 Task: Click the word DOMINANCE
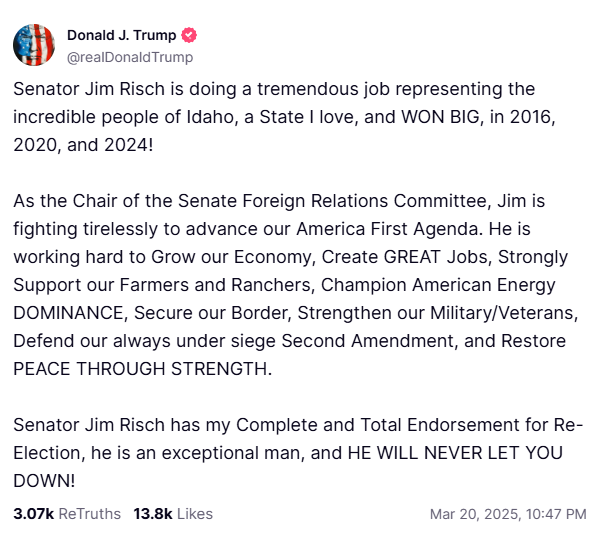coord(71,313)
